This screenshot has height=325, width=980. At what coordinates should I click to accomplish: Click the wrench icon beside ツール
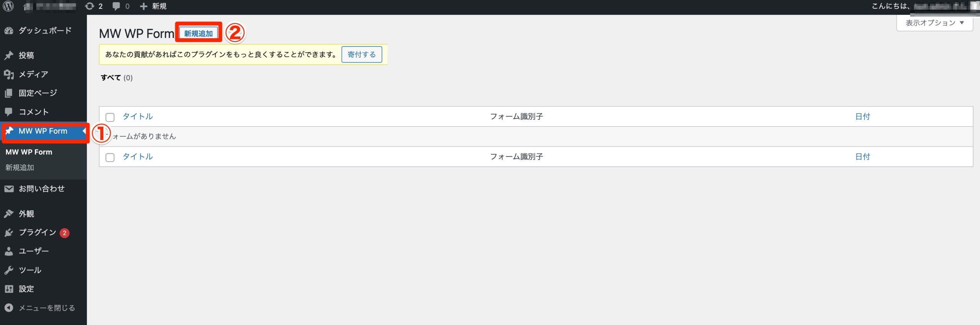[9, 270]
